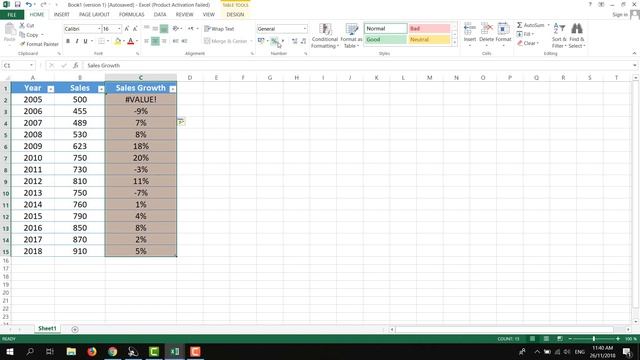The height and width of the screenshot is (360, 640).
Task: Toggle Bold formatting
Action: point(68,41)
